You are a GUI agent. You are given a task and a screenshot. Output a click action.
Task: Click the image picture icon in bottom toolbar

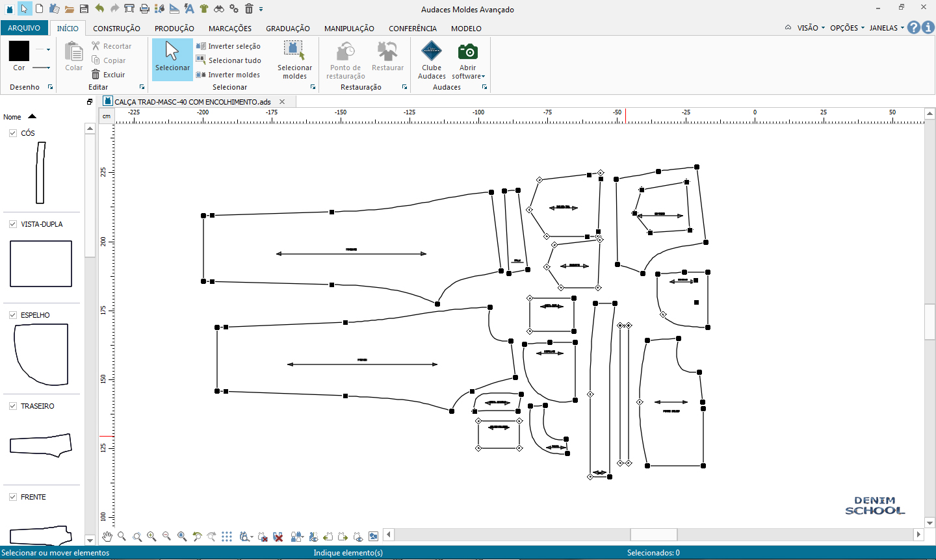coord(373,537)
